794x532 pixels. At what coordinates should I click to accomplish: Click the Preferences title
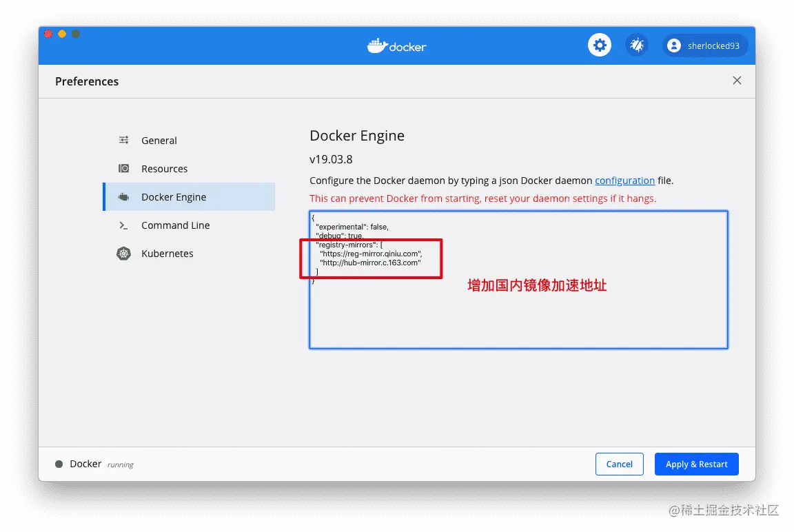click(x=87, y=81)
